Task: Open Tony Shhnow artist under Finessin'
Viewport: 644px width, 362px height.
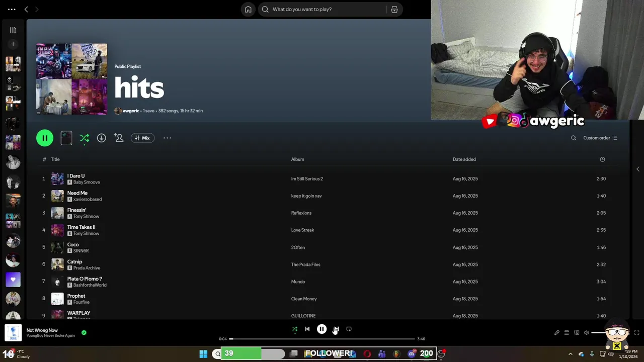Action: coord(87,216)
